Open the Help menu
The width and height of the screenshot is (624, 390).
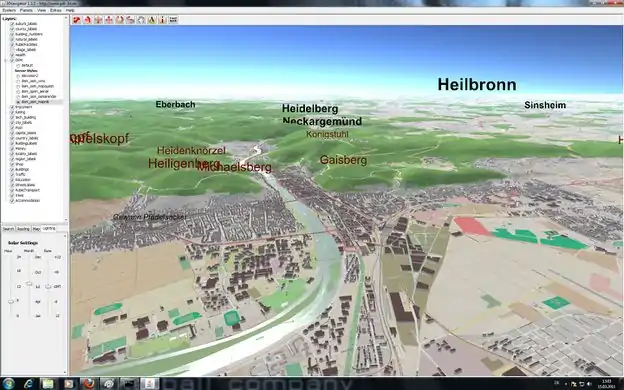pyautogui.click(x=70, y=10)
